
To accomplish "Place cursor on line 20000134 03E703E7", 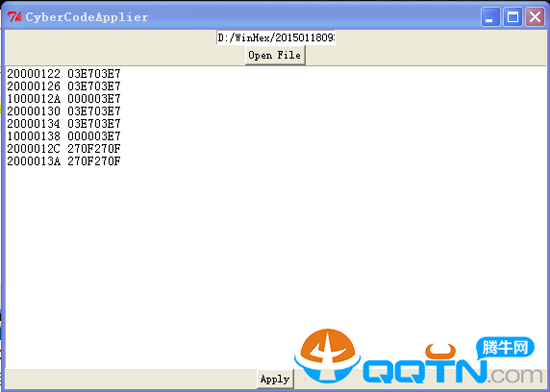I will point(64,124).
